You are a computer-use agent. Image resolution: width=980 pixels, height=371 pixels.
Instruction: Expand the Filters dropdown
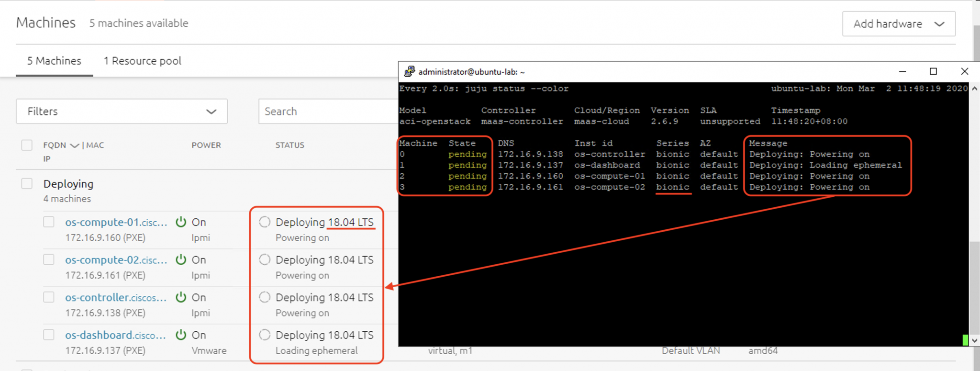click(x=122, y=112)
